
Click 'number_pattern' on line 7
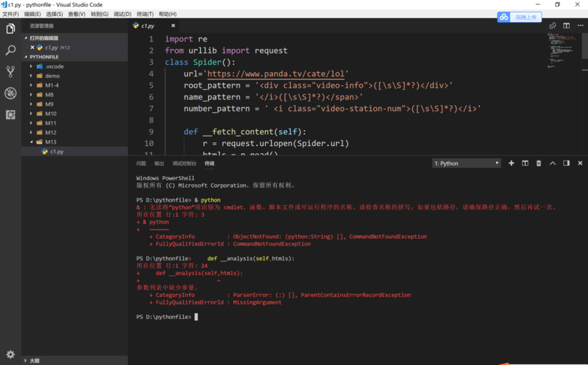tap(216, 109)
